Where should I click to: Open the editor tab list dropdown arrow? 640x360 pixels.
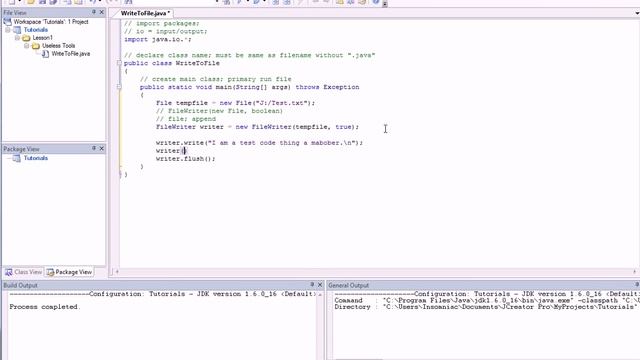coord(637,13)
